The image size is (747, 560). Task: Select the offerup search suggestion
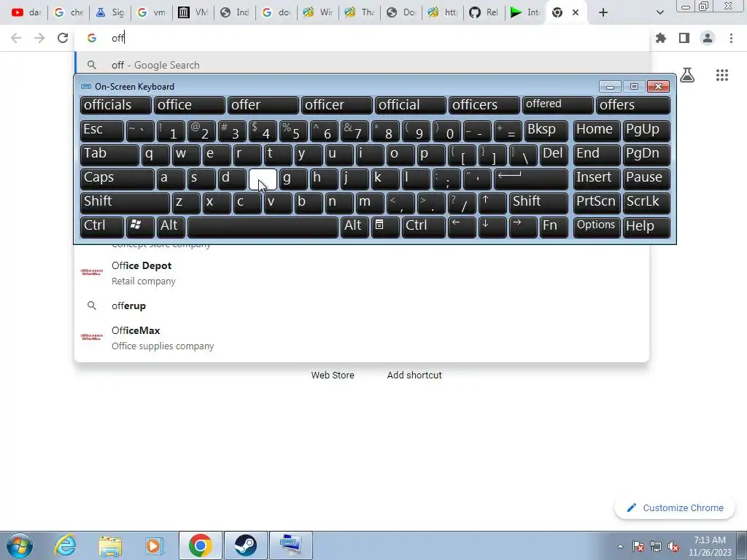362,306
